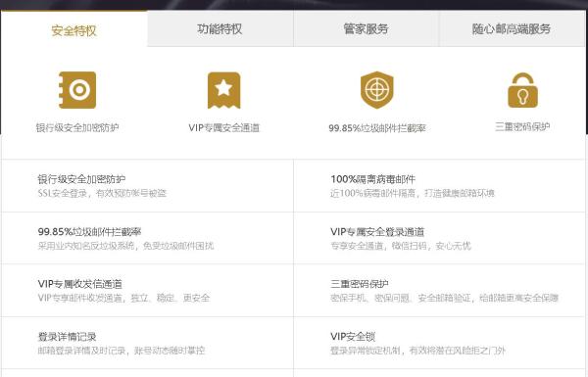This screenshot has height=377, width=588.
Task: Click the VIP专属收发信通道 heading
Action: click(x=80, y=284)
